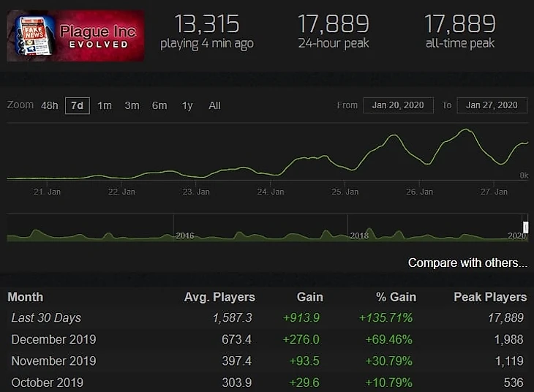Image resolution: width=534 pixels, height=392 pixels.
Task: Click the 0k axis label on chart
Action: [524, 176]
